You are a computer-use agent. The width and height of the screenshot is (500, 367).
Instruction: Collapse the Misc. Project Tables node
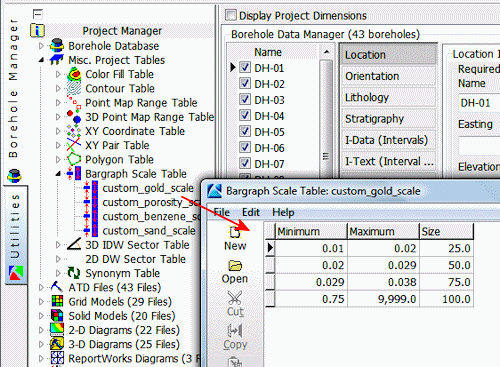41,60
